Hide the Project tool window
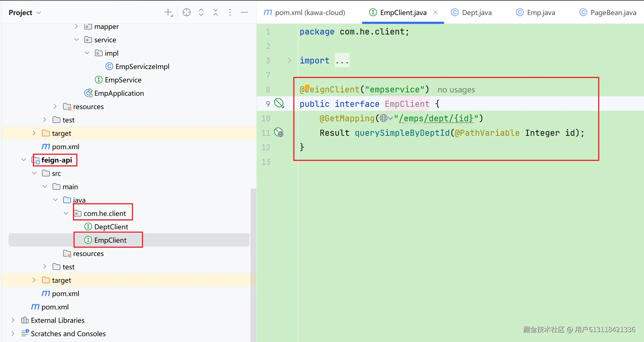The height and width of the screenshot is (342, 644). 244,13
